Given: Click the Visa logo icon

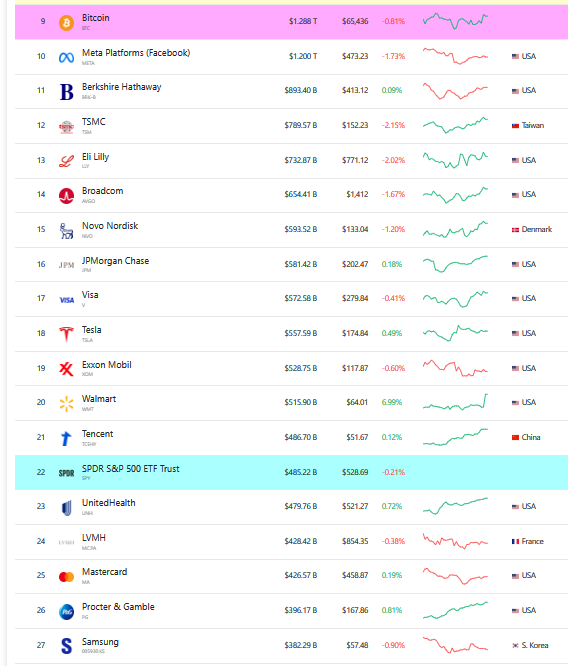Looking at the screenshot, I should pyautogui.click(x=67, y=300).
